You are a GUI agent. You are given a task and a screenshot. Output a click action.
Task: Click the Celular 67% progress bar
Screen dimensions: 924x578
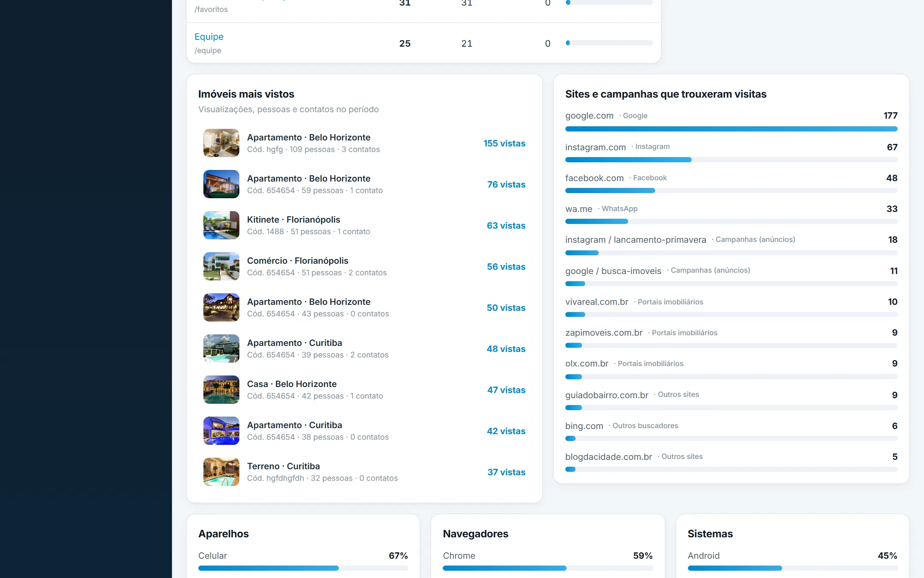click(303, 568)
